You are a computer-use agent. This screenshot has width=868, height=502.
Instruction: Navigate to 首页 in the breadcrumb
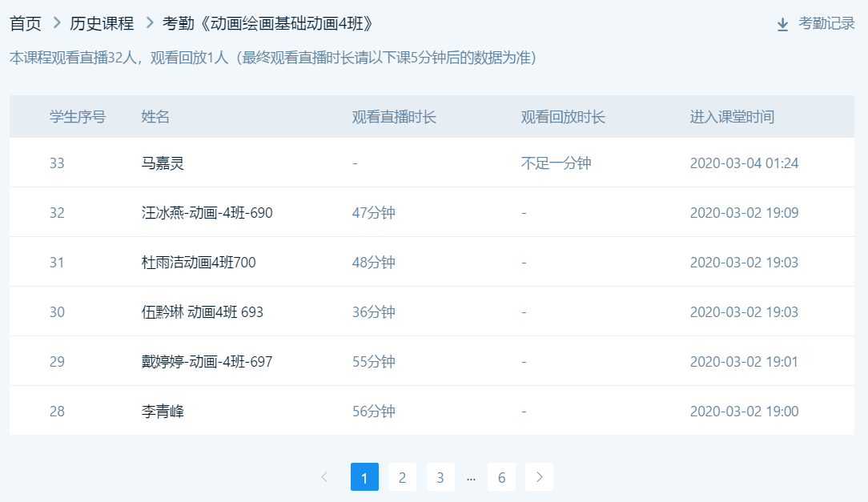click(x=26, y=23)
